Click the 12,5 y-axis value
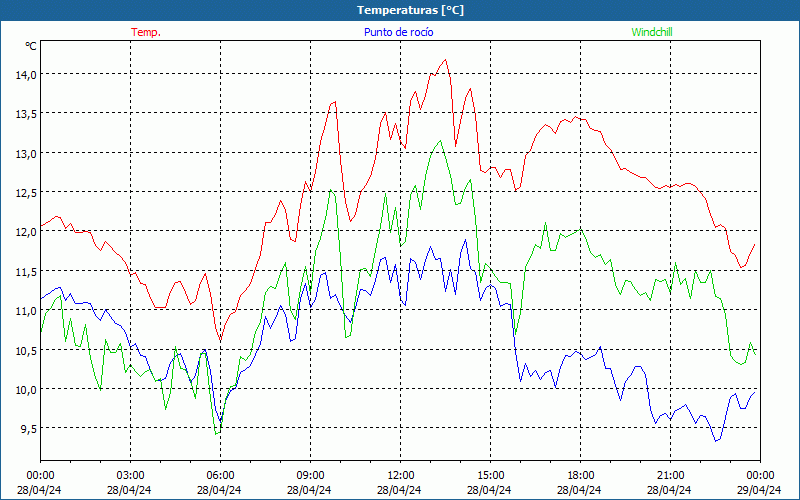Viewport: 800px width, 500px height. coord(26,192)
